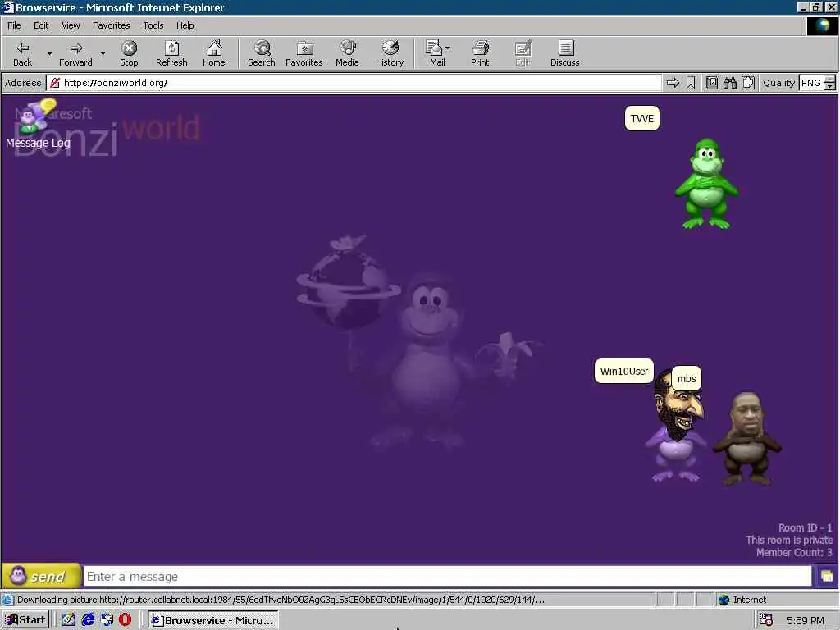Click the bookmark icon in the address bar

click(x=691, y=83)
